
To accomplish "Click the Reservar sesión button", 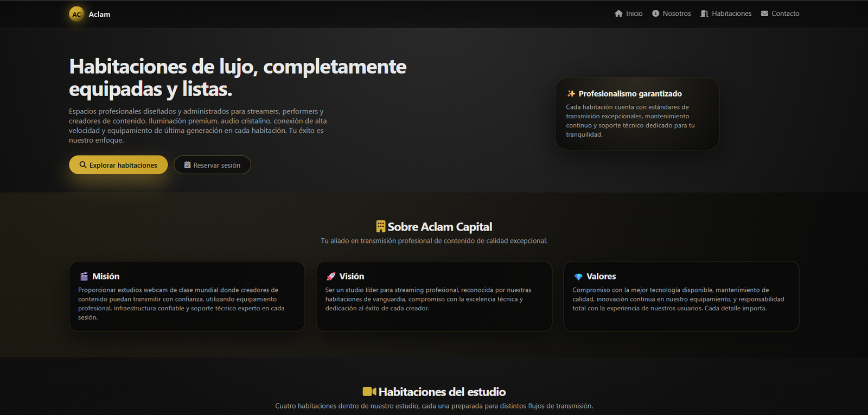I will click(x=212, y=165).
